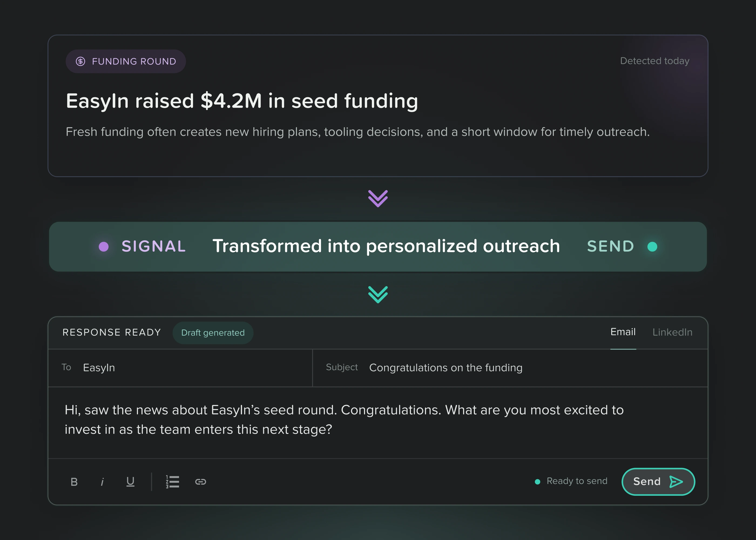Click the teal SEND dot
The height and width of the screenshot is (540, 756).
(x=652, y=247)
